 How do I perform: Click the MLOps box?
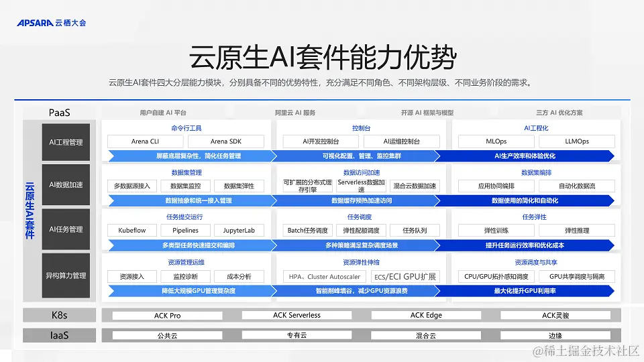click(x=496, y=141)
